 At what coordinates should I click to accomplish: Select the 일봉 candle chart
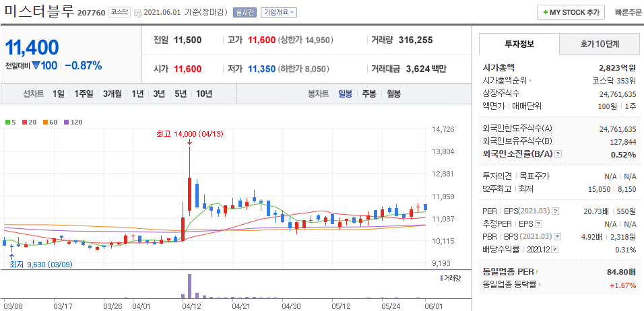345,94
